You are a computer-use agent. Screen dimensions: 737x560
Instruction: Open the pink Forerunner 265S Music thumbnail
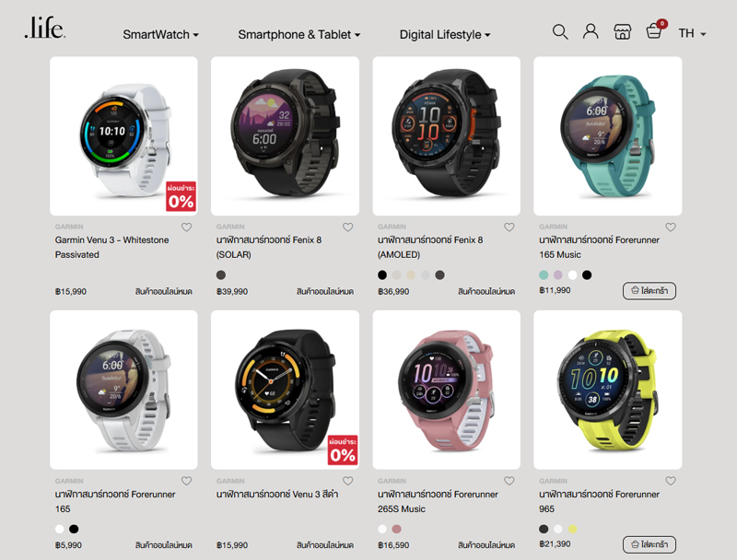446,390
